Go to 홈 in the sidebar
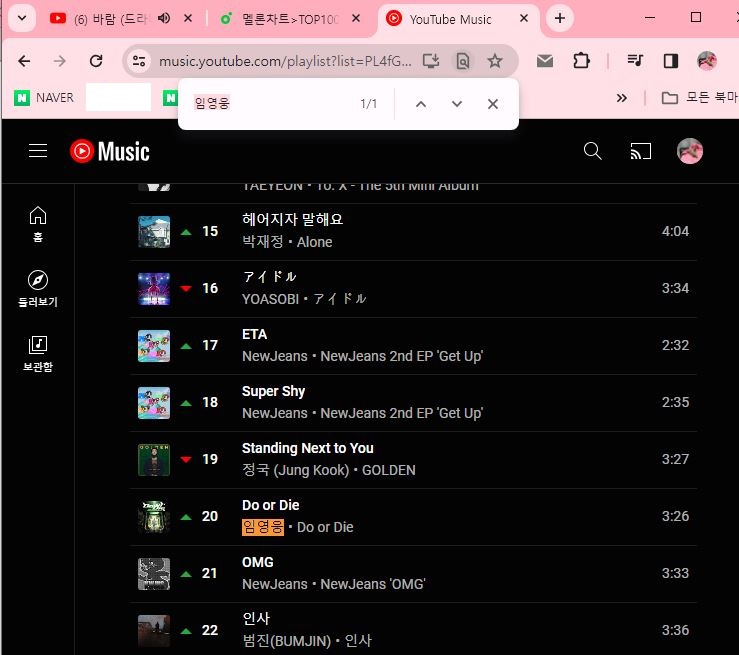 38,224
